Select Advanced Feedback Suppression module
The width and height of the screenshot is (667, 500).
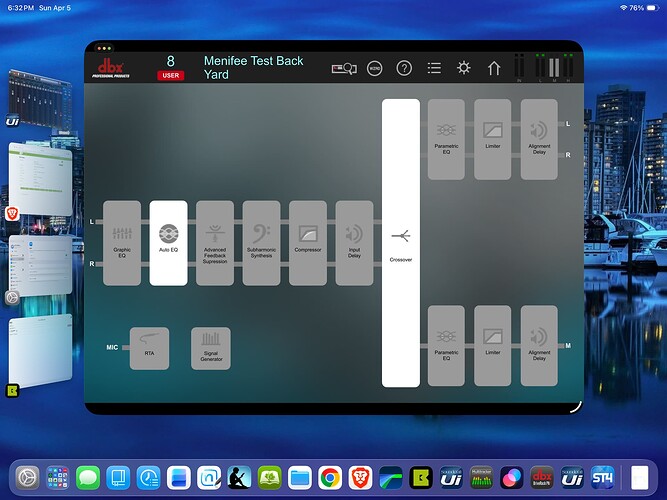tap(215, 242)
